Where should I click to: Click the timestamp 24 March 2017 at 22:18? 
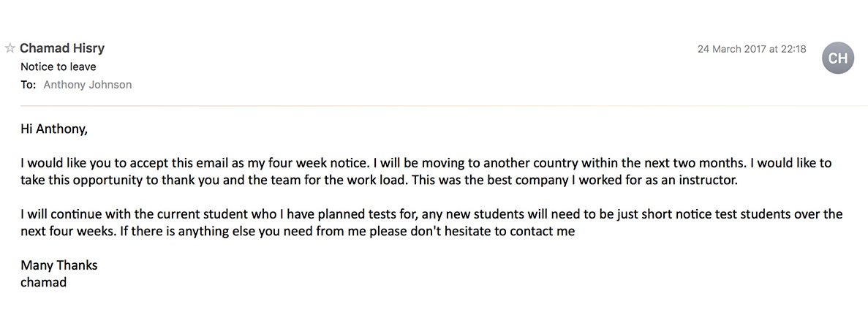(752, 49)
